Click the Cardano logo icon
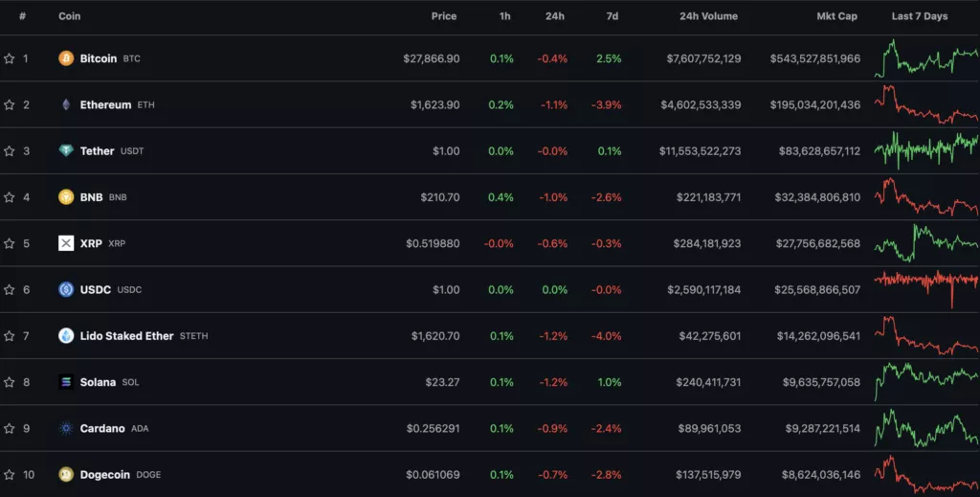 (66, 428)
